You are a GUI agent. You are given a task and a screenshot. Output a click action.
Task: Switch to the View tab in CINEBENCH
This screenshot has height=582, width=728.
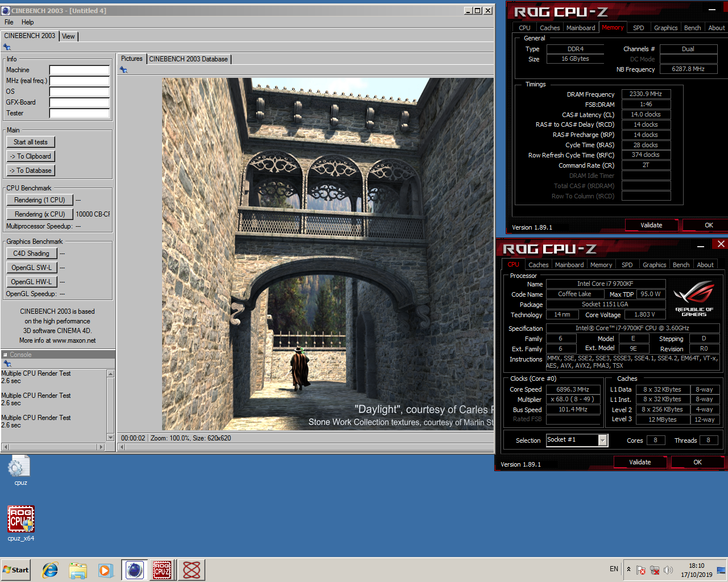coord(68,36)
